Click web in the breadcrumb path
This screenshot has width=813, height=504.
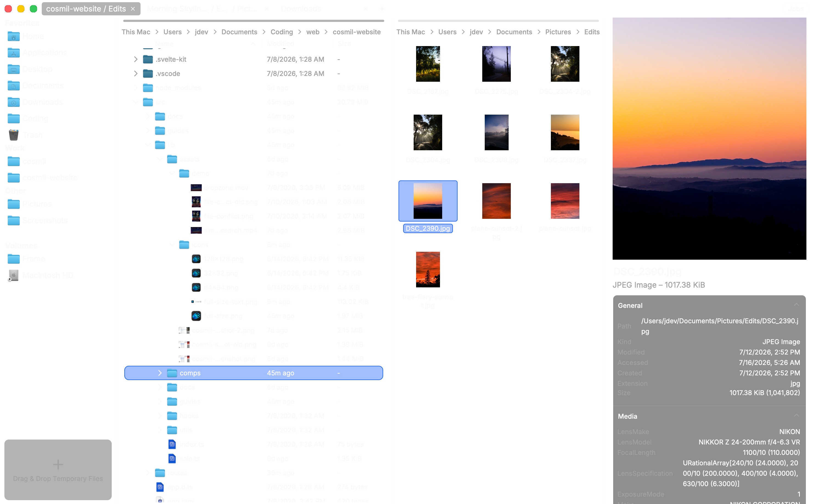tap(313, 32)
